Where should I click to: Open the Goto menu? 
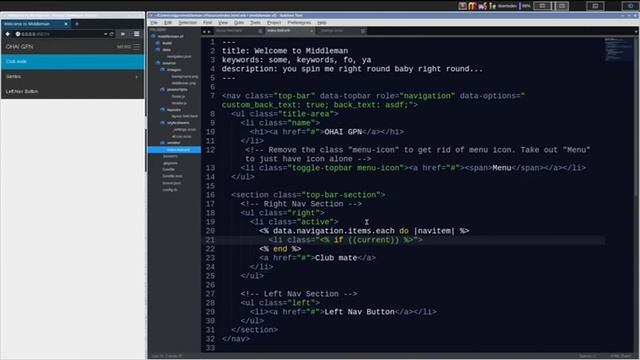point(239,22)
